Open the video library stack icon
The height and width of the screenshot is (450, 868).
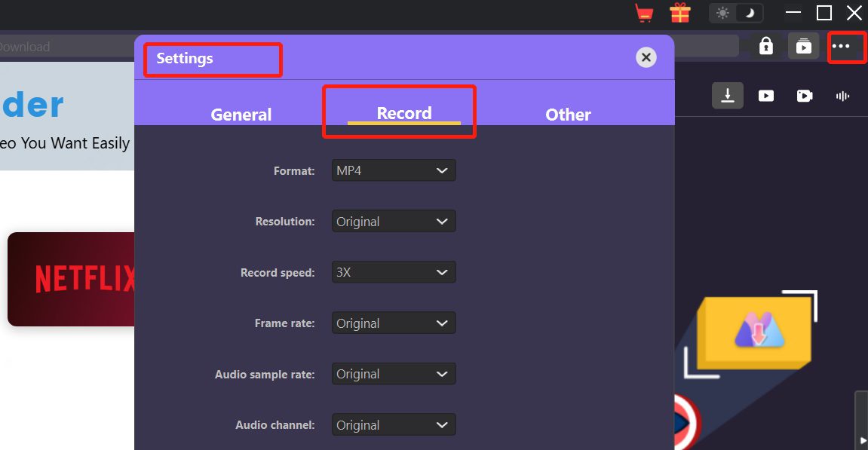click(804, 47)
